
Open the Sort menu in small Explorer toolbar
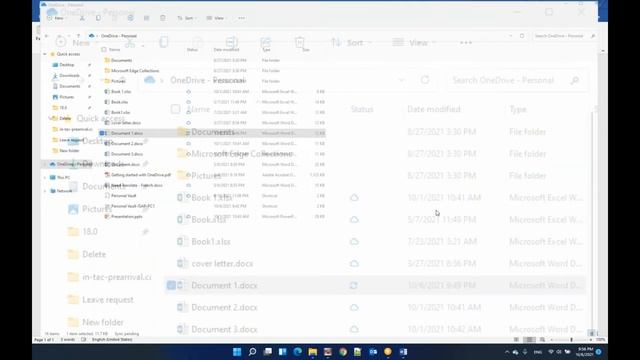187,18
